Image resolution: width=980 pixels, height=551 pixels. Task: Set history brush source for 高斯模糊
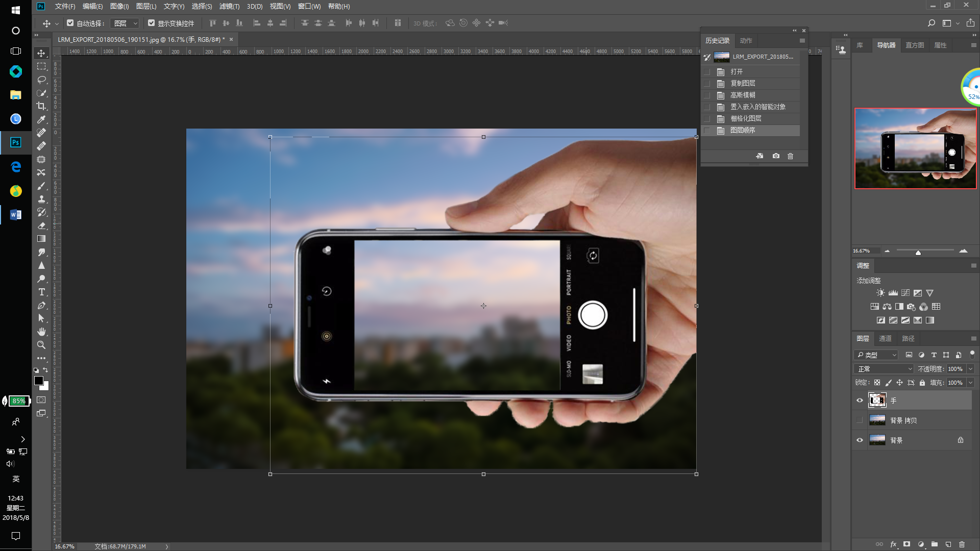coord(707,95)
